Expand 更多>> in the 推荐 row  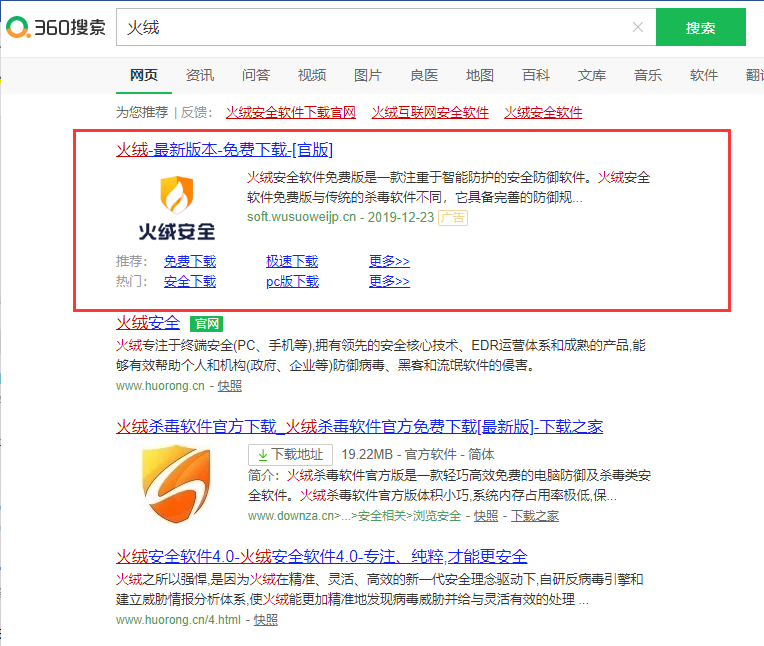(389, 262)
